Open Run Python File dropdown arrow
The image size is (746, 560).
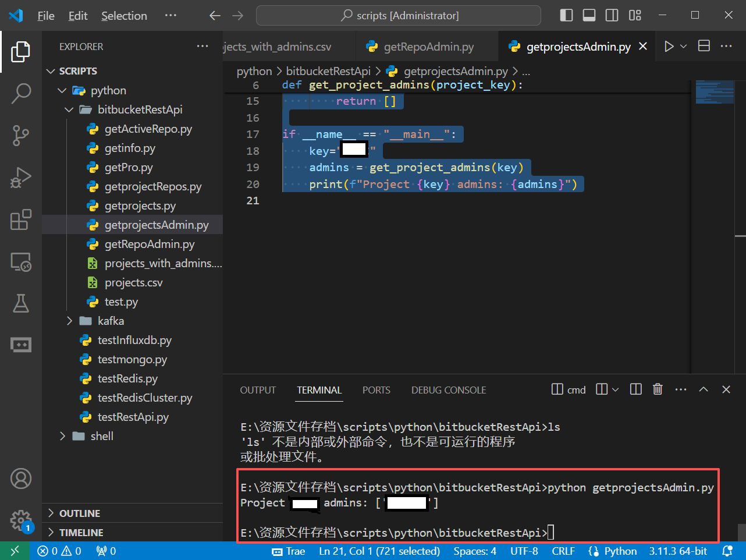684,47
